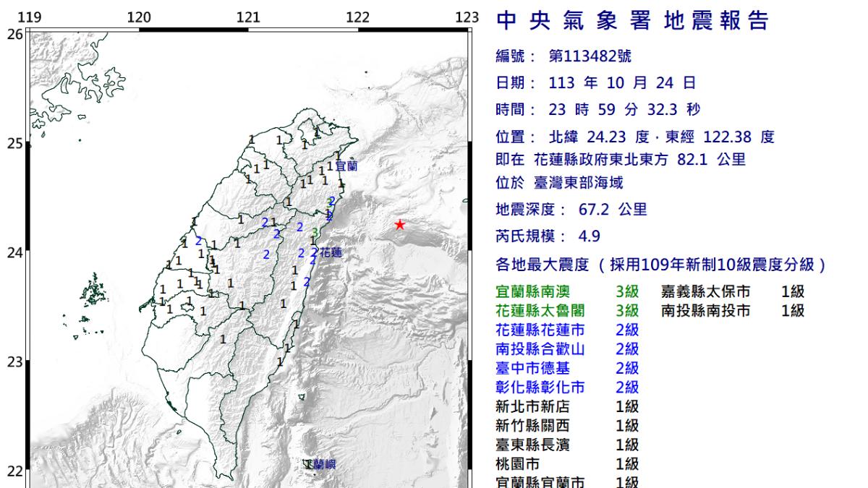Click the 蘭嶼 label on the map
Image resolution: width=868 pixels, height=488 pixels.
click(x=325, y=465)
